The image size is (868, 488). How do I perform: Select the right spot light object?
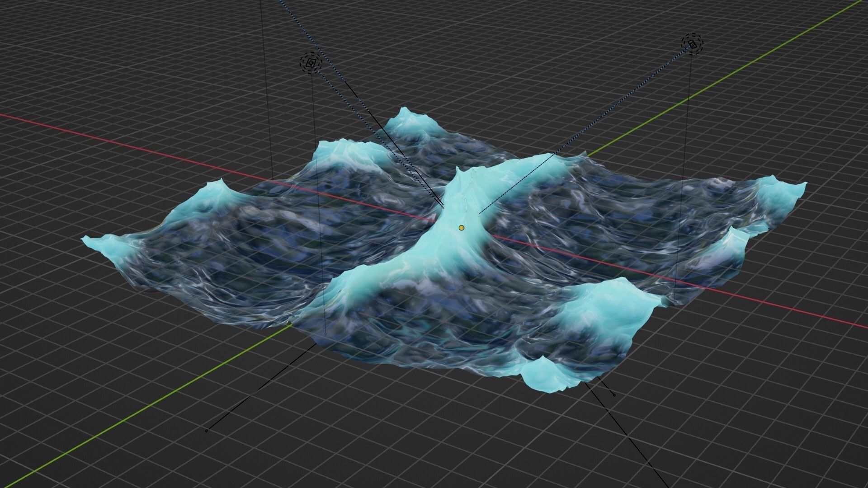[693, 44]
